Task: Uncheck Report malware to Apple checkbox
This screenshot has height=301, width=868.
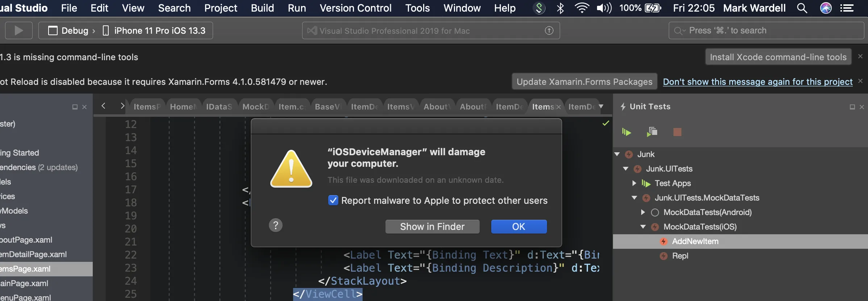Action: 333,200
